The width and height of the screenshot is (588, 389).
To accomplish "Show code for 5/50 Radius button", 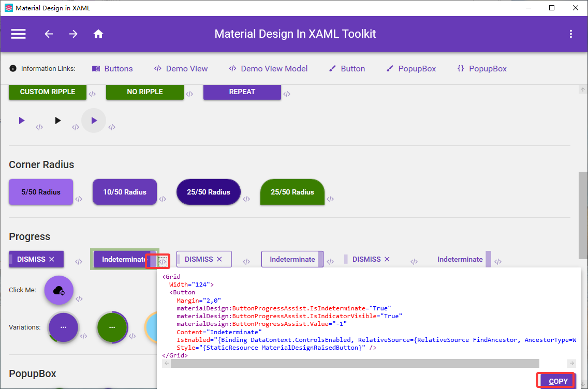I will pos(79,199).
